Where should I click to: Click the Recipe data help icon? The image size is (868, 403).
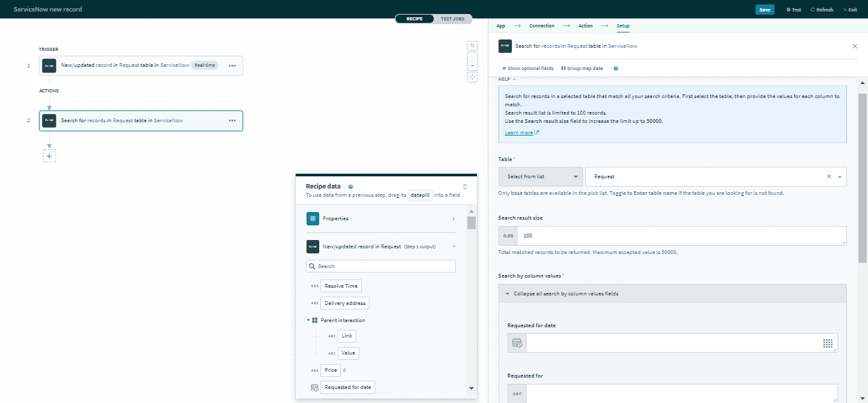point(350,186)
